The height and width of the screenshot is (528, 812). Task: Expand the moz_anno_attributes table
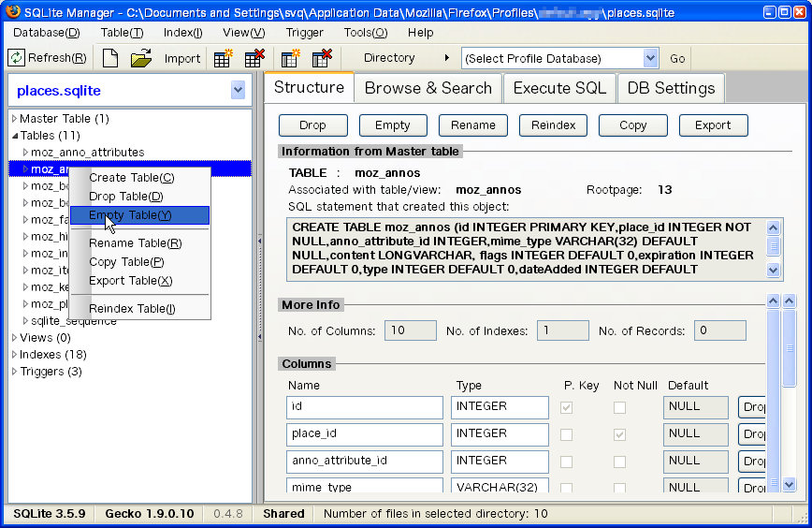25,153
